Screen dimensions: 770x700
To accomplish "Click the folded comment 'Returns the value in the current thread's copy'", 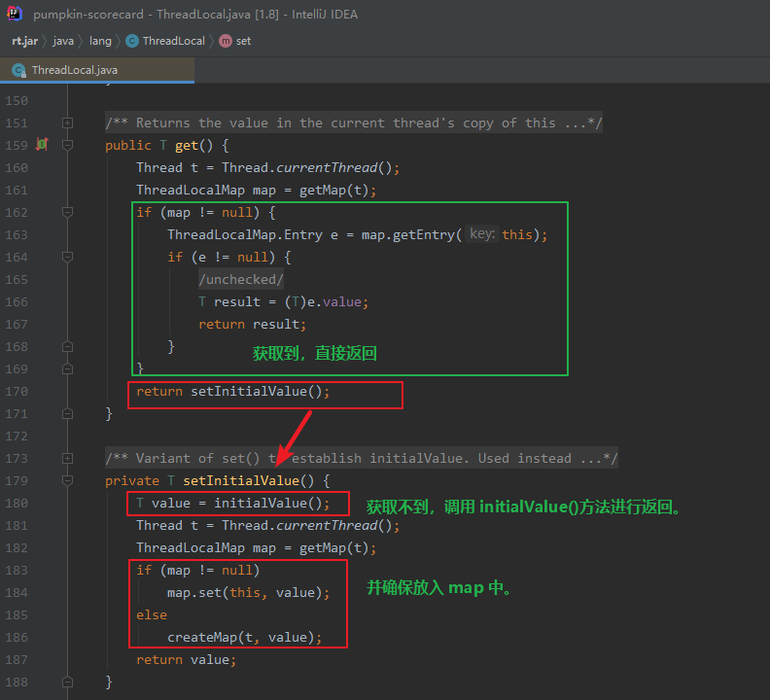I will click(x=354, y=122).
